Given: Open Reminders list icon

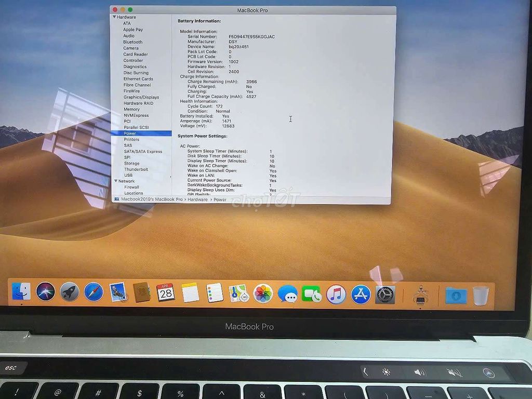Looking at the screenshot, I should (x=215, y=293).
